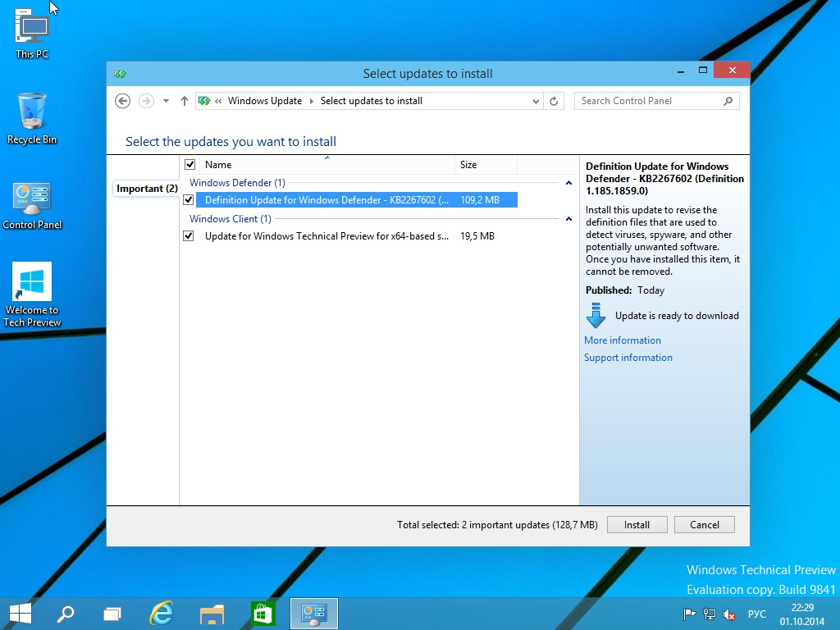Image resolution: width=840 pixels, height=630 pixels.
Task: Go up one level with Up arrow
Action: 185,101
